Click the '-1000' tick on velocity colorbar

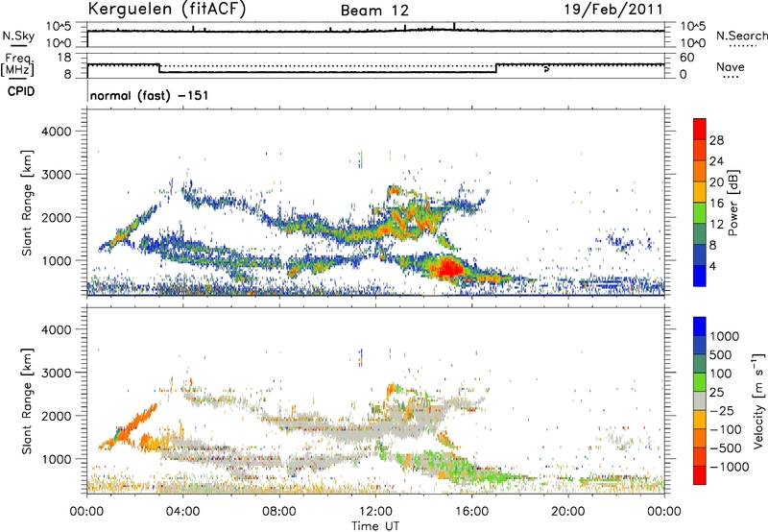(x=729, y=467)
